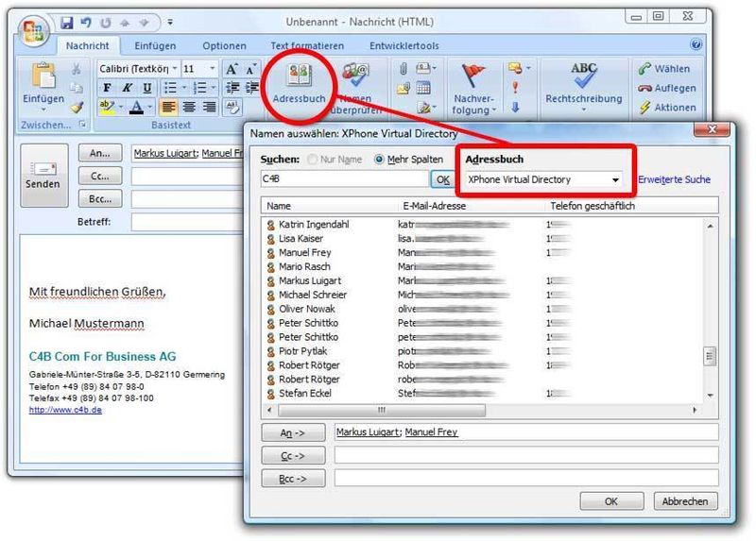
Task: Select the Mehr Spalten radio button
Action: tap(379, 160)
